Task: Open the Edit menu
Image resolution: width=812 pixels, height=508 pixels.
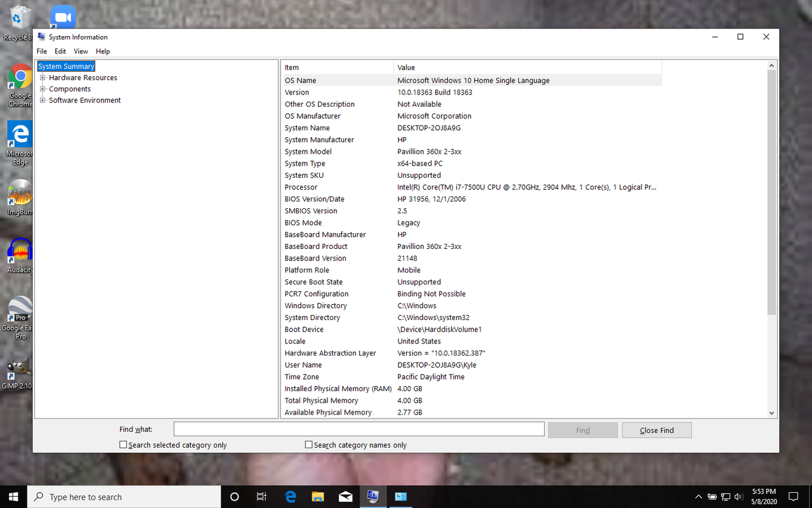Action: pyautogui.click(x=60, y=51)
